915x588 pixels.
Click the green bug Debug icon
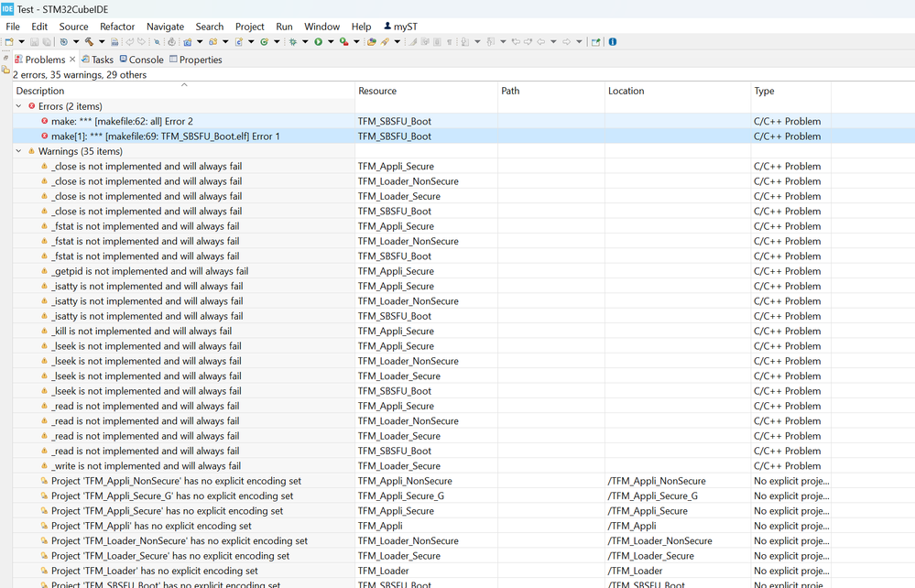pos(293,42)
